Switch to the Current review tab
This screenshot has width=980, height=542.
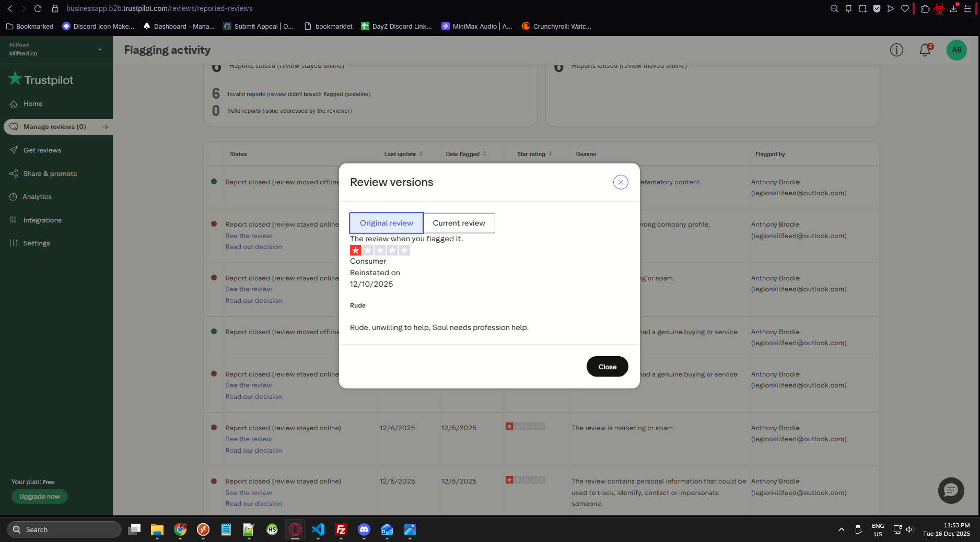459,223
